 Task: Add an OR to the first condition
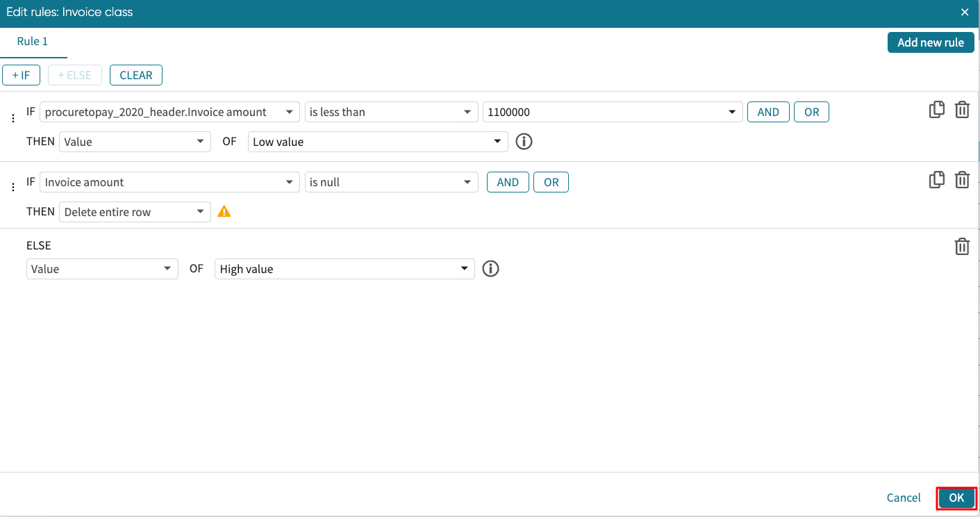(x=811, y=112)
